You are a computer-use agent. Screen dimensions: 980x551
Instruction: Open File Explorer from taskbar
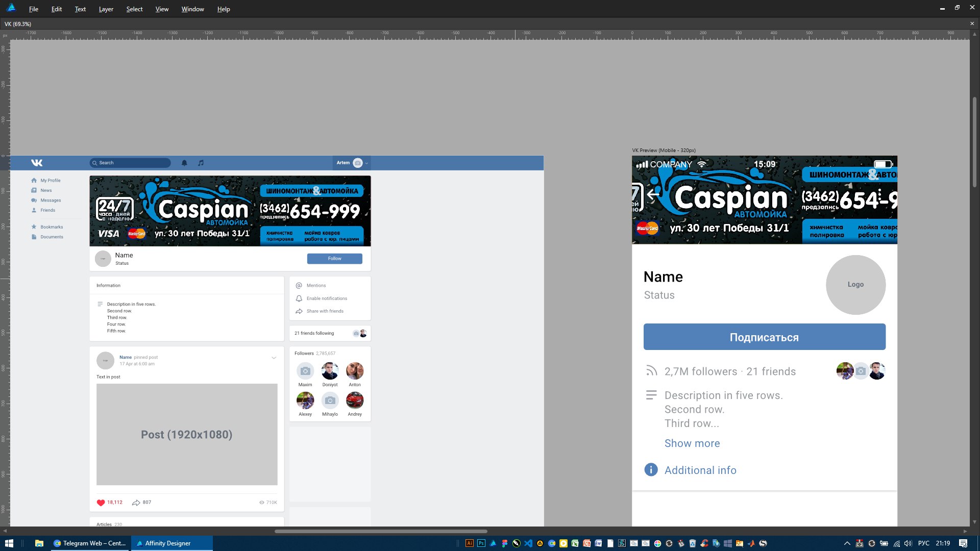[x=39, y=543]
